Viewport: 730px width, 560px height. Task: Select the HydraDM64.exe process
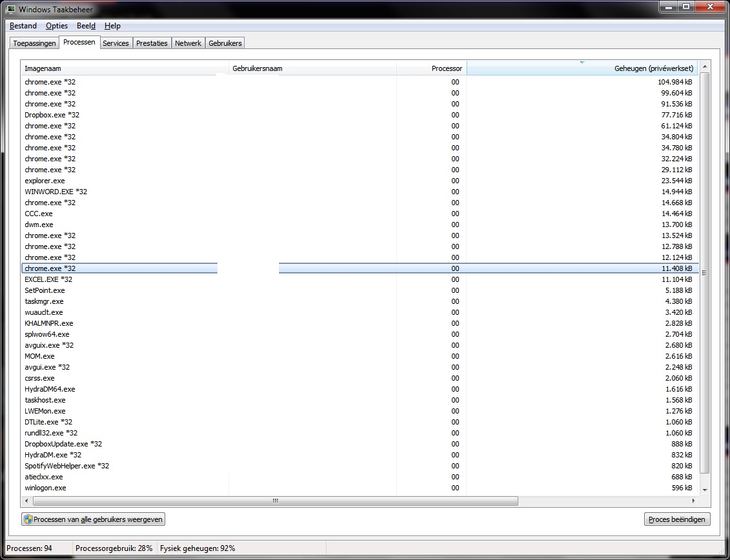coord(360,389)
